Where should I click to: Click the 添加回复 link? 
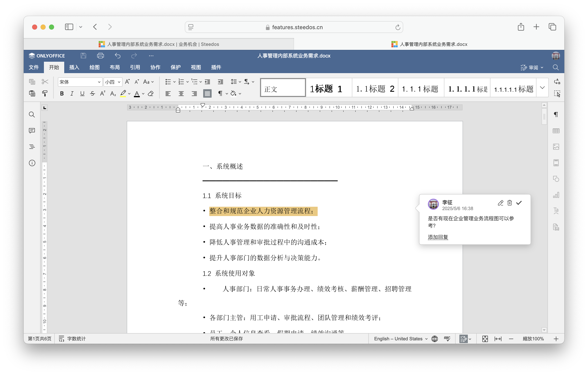438,237
